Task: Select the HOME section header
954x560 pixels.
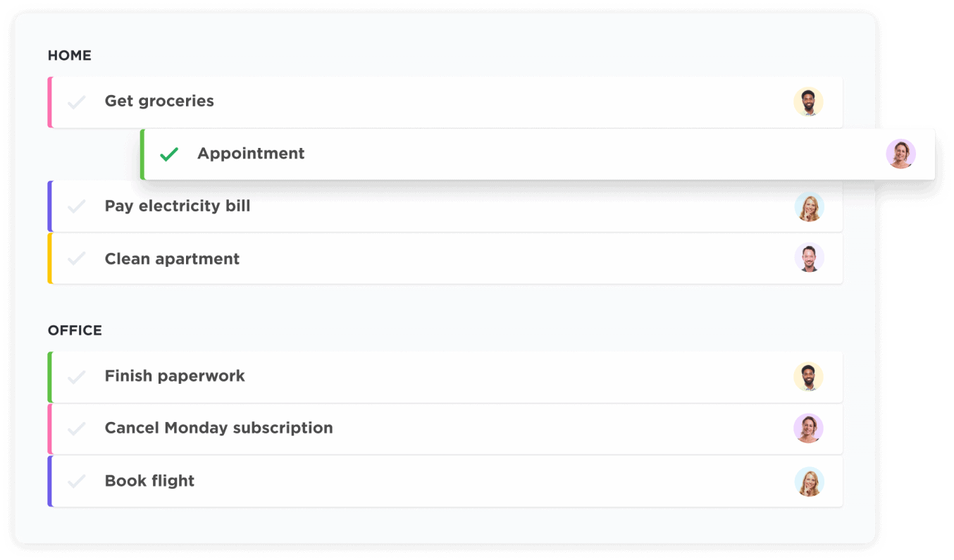Action: coord(69,55)
